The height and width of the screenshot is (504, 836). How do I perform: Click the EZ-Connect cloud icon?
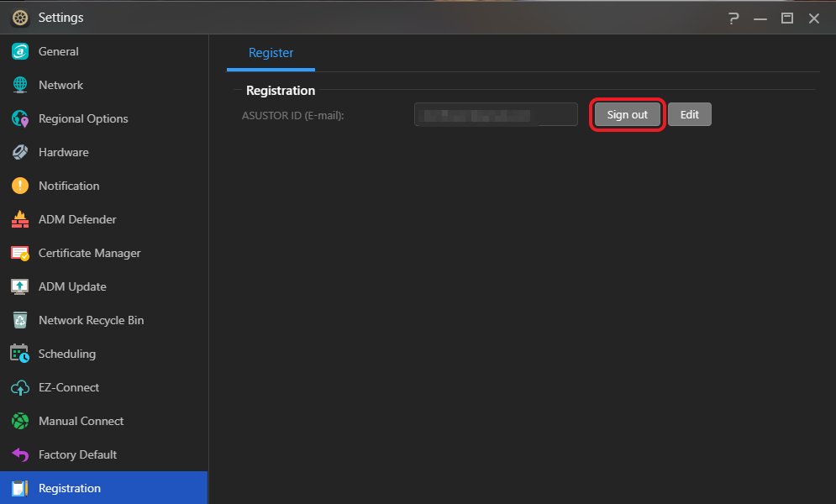point(20,387)
